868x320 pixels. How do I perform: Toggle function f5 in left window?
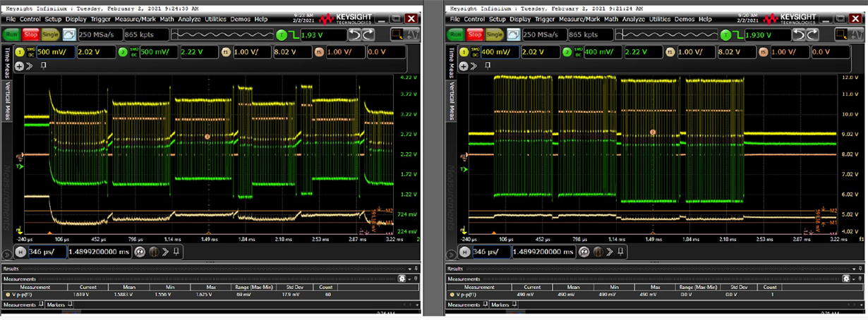point(319,52)
